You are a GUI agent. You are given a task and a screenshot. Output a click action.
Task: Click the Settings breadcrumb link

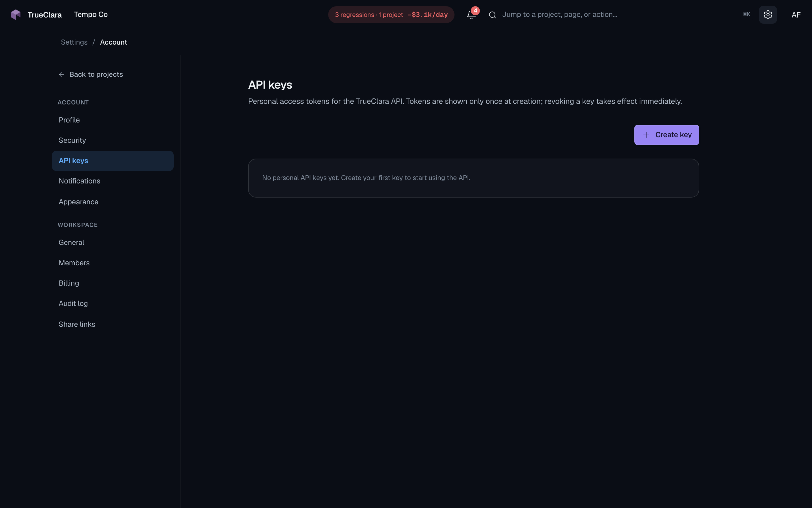74,42
